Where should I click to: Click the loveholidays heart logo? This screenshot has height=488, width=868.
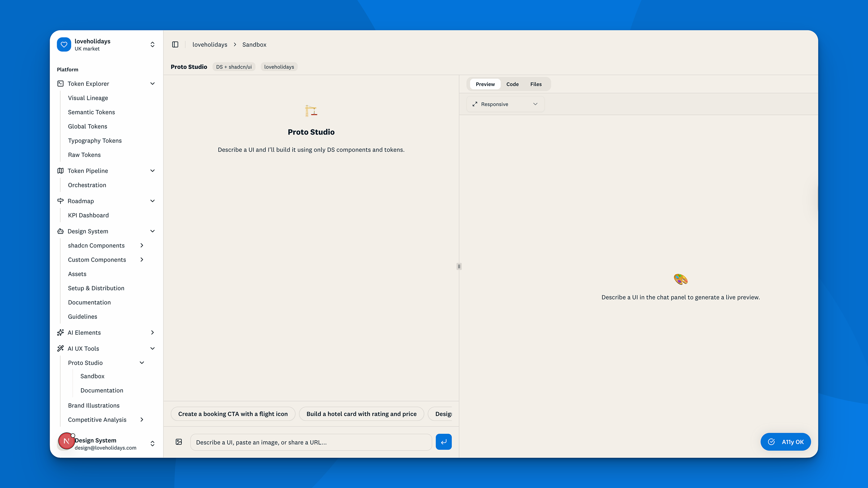click(64, 44)
